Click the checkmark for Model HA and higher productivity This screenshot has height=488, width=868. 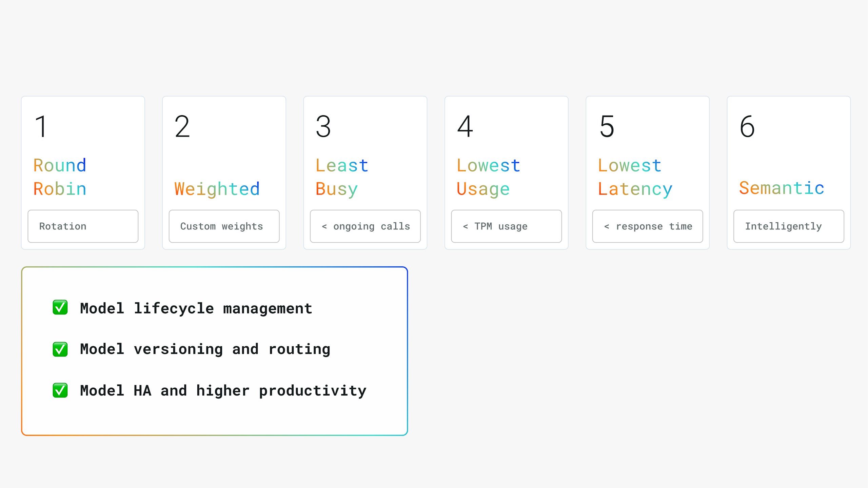point(60,390)
